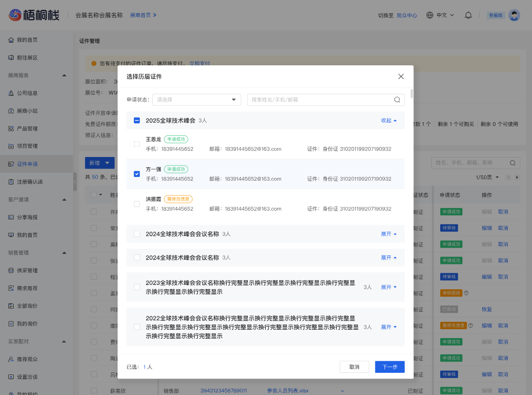532x395 pixels.
Task: Collapse the 2025全球技术峰会 group via 收起
Action: pyautogui.click(x=389, y=121)
